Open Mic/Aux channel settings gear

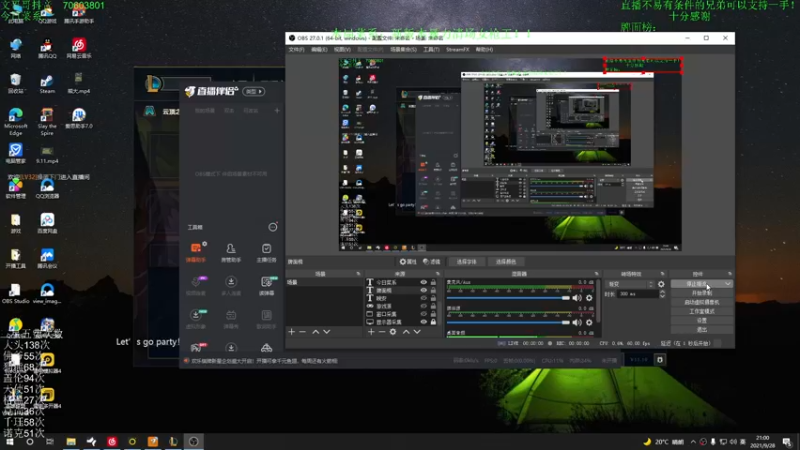(589, 298)
